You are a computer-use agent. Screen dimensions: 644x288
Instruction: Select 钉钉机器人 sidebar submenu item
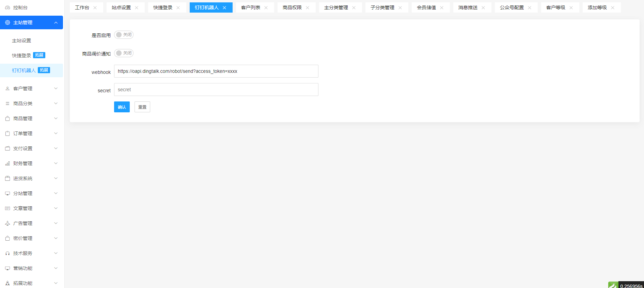click(31, 70)
